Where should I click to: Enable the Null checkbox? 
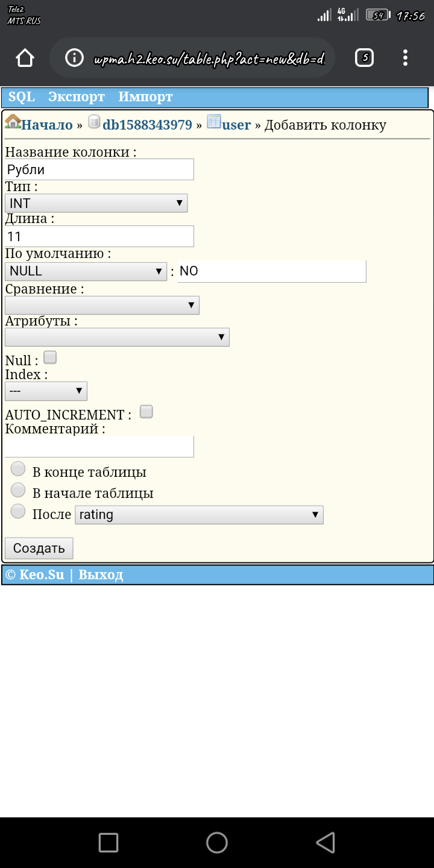point(50,357)
